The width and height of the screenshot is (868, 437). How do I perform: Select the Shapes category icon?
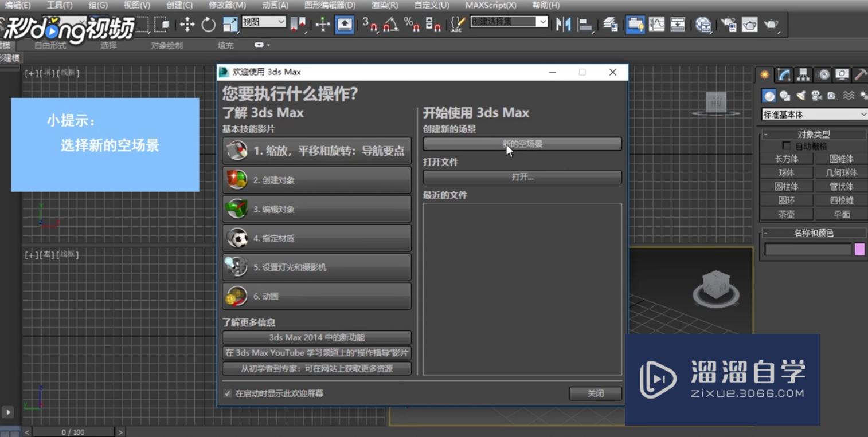[785, 96]
